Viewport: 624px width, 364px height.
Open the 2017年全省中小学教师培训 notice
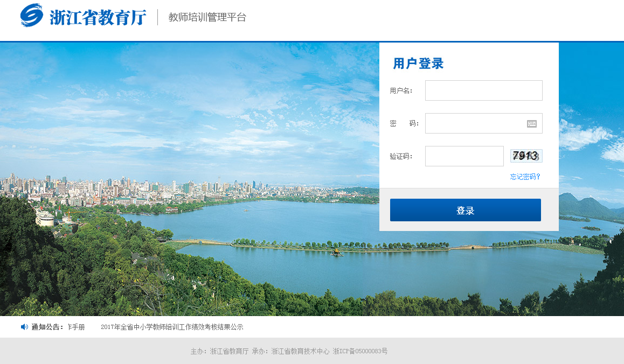tap(172, 327)
